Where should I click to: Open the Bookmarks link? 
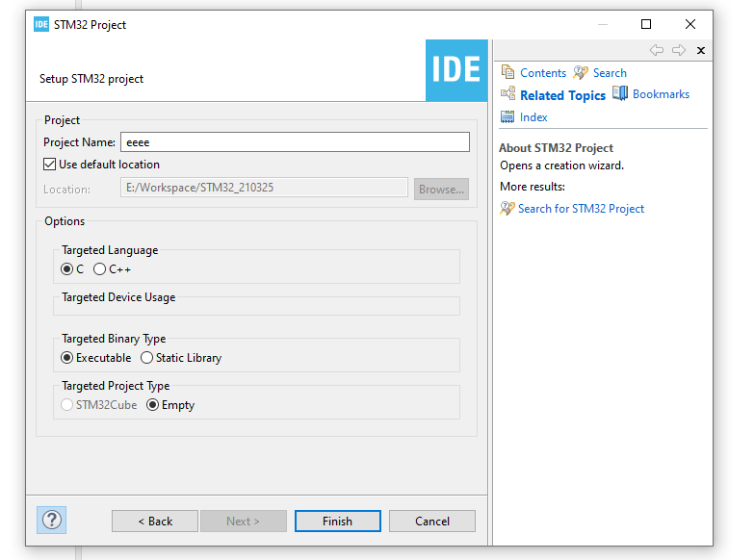(x=661, y=94)
